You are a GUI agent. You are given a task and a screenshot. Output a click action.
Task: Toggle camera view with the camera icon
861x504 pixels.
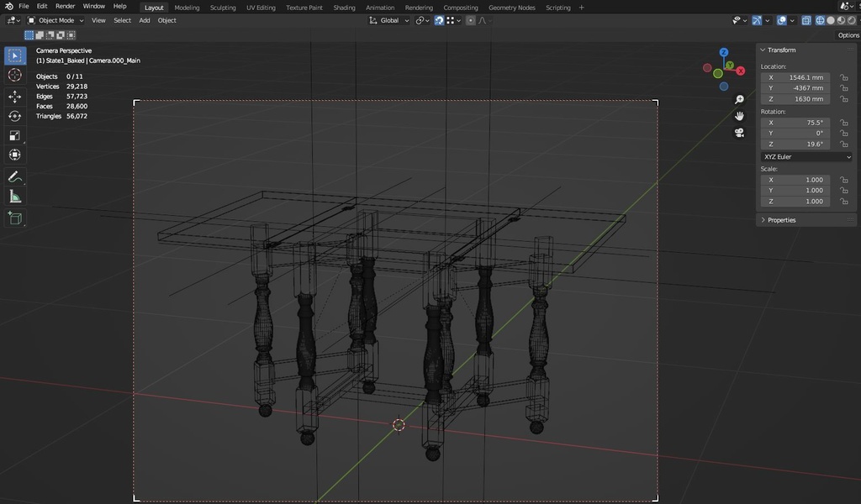tap(739, 133)
